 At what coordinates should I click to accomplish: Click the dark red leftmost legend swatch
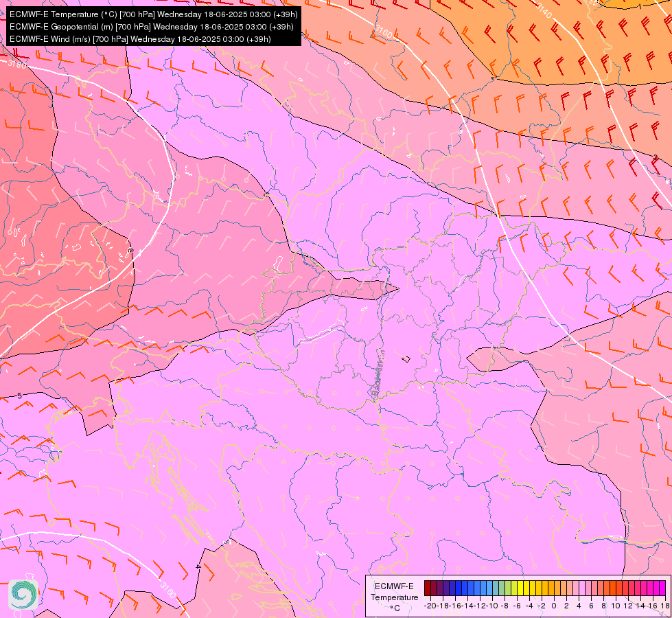point(428,588)
